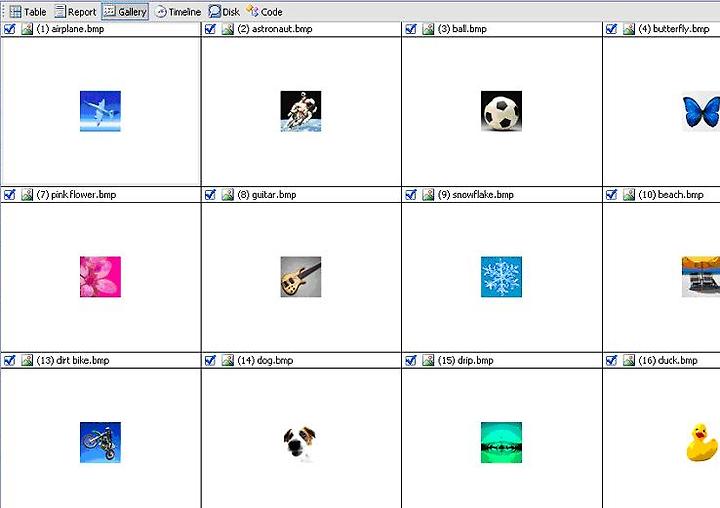The image size is (720, 508).
Task: Click the picture file icon beside guitar.bmp
Action: point(228,195)
